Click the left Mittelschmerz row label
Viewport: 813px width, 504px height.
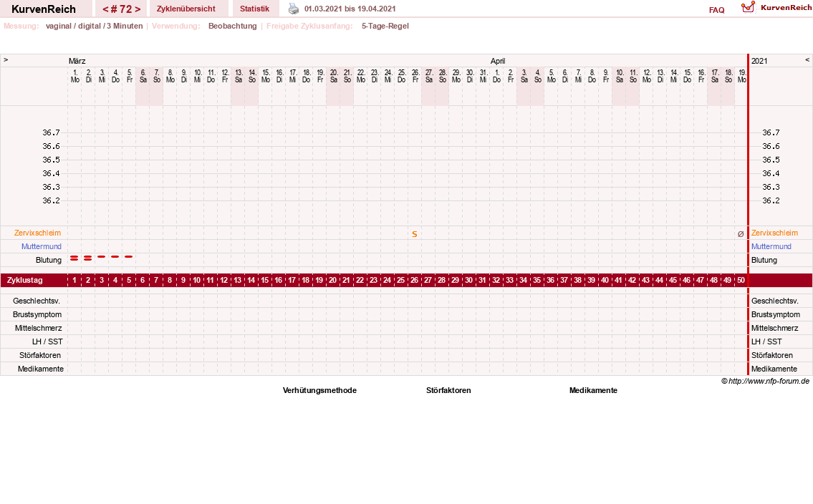(x=39, y=328)
